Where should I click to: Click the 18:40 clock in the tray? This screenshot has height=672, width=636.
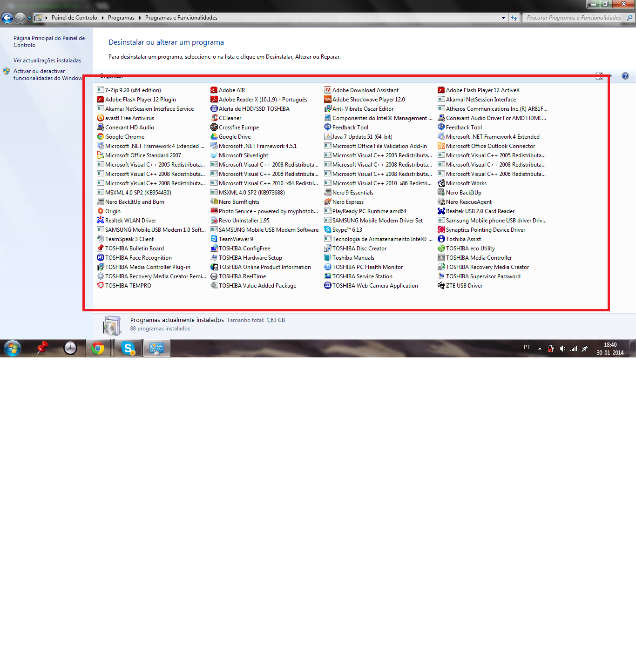[610, 345]
